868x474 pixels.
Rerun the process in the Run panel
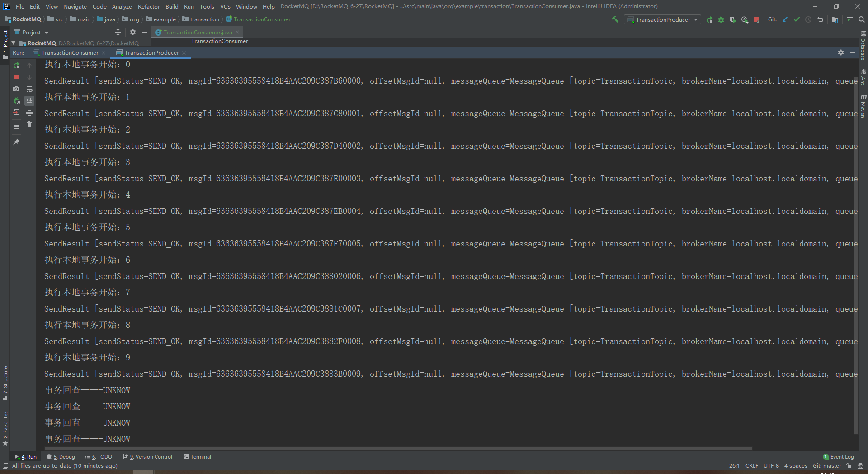(16, 66)
